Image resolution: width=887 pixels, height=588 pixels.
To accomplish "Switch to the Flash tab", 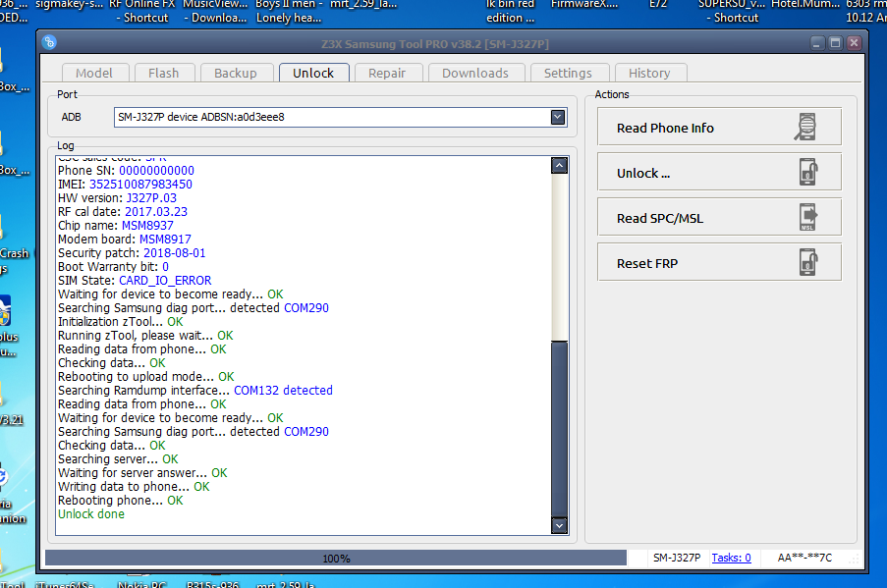I will click(x=163, y=73).
